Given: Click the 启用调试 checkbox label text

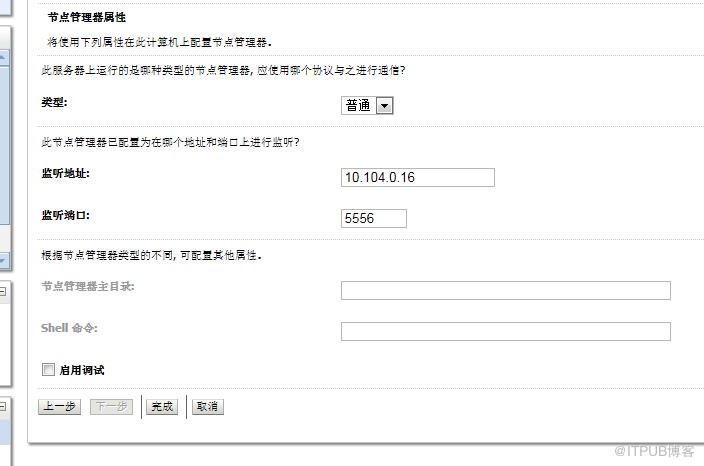Looking at the screenshot, I should pyautogui.click(x=82, y=370).
